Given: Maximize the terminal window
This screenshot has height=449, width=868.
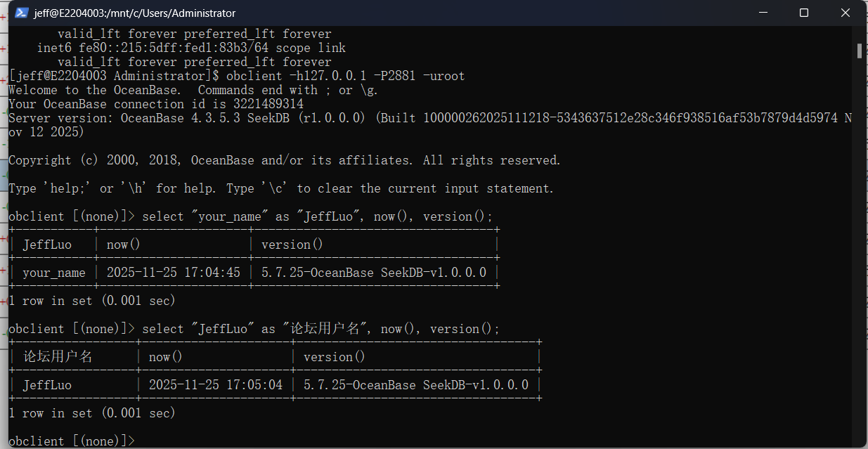Looking at the screenshot, I should (x=804, y=13).
